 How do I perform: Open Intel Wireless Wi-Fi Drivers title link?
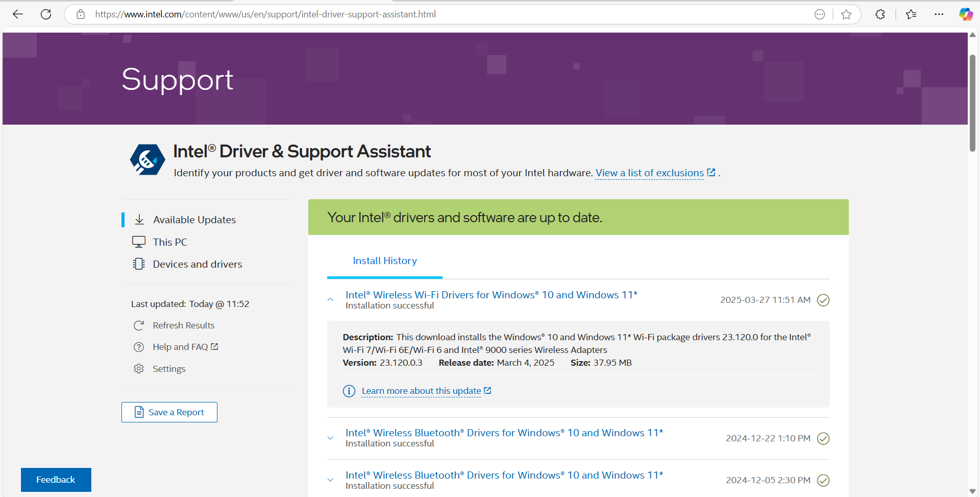click(492, 295)
